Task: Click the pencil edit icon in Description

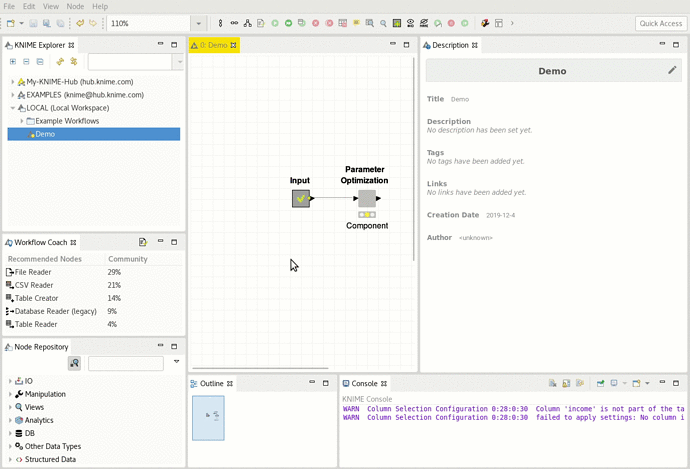Action: point(672,70)
